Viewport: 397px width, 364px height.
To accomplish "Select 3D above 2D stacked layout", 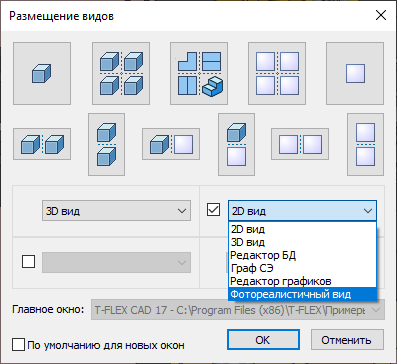I will click(x=236, y=144).
